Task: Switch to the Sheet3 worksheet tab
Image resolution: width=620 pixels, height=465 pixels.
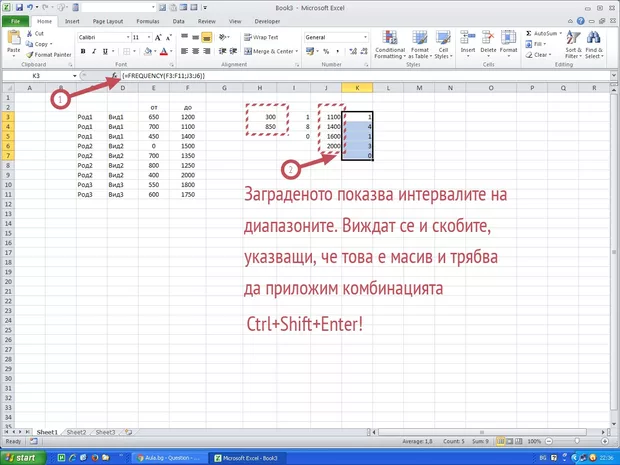Action: [106, 432]
